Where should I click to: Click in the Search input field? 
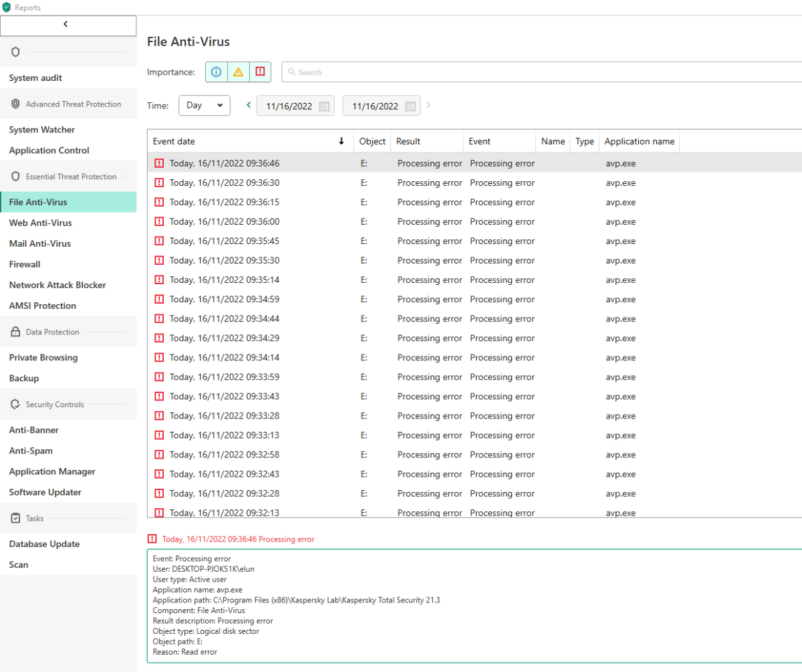coord(535,72)
